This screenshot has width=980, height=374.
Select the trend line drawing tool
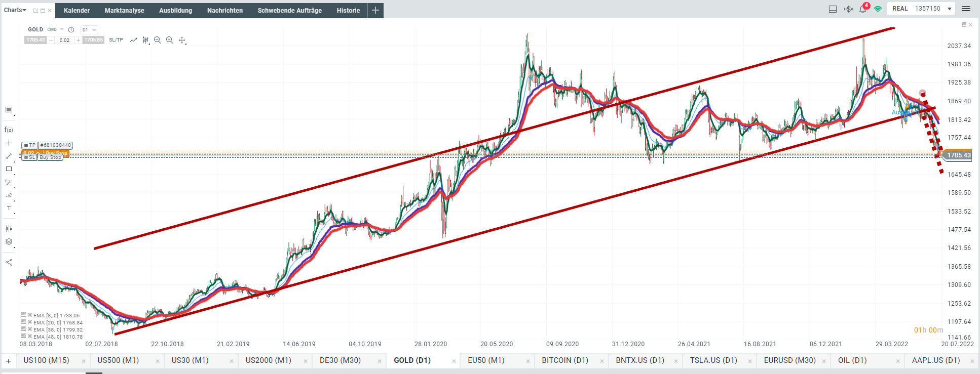click(x=9, y=156)
